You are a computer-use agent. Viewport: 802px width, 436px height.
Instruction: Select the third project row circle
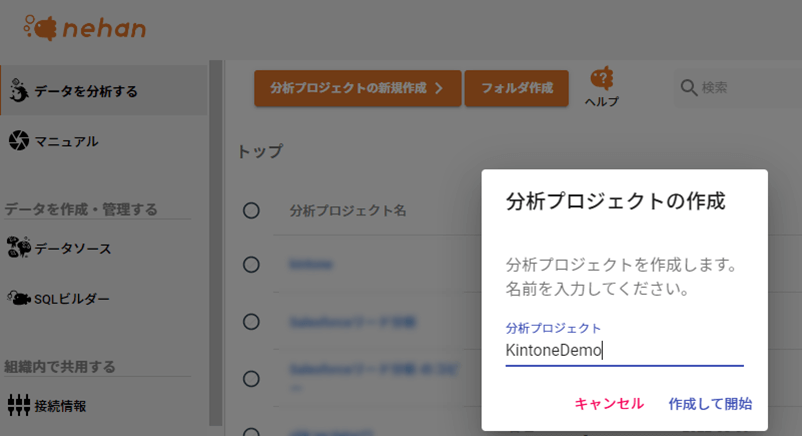tap(251, 379)
